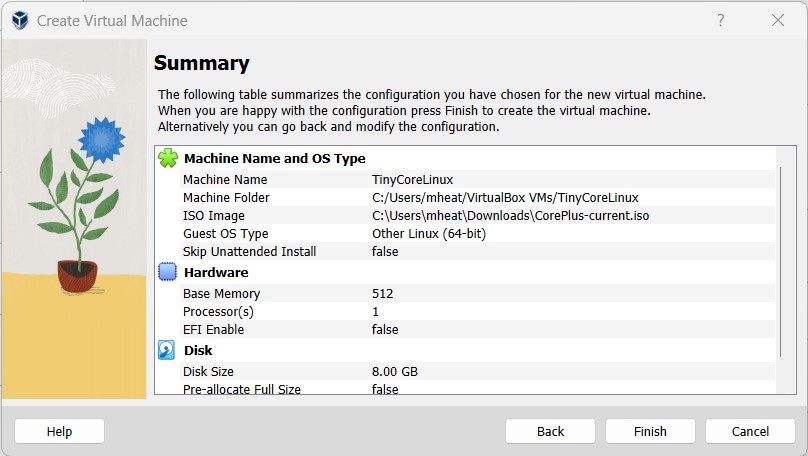Click the TinyCoreLinux machine name value
Image resolution: width=808 pixels, height=456 pixels.
413,180
